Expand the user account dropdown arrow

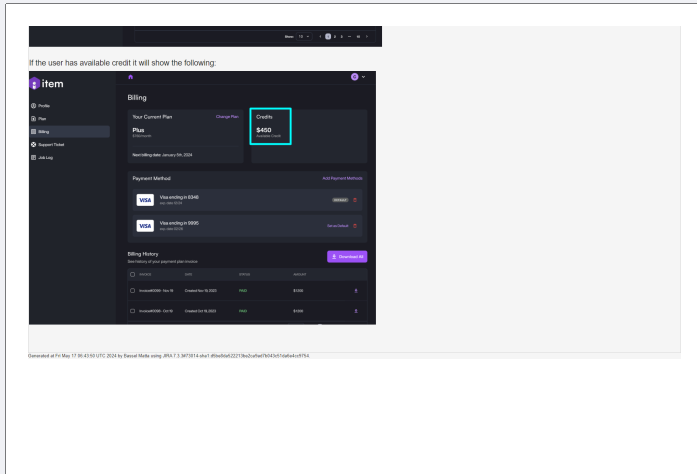click(x=364, y=78)
